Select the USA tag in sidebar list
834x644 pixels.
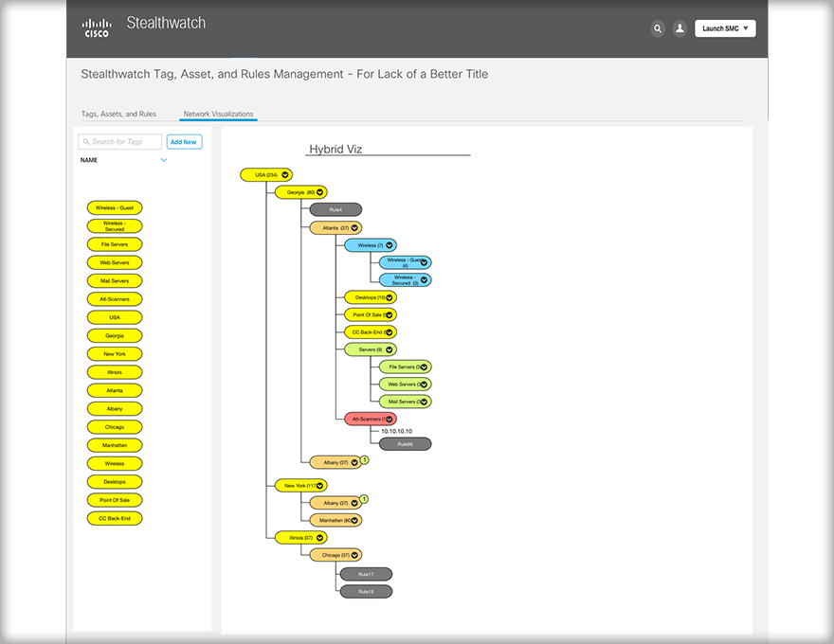(x=115, y=317)
